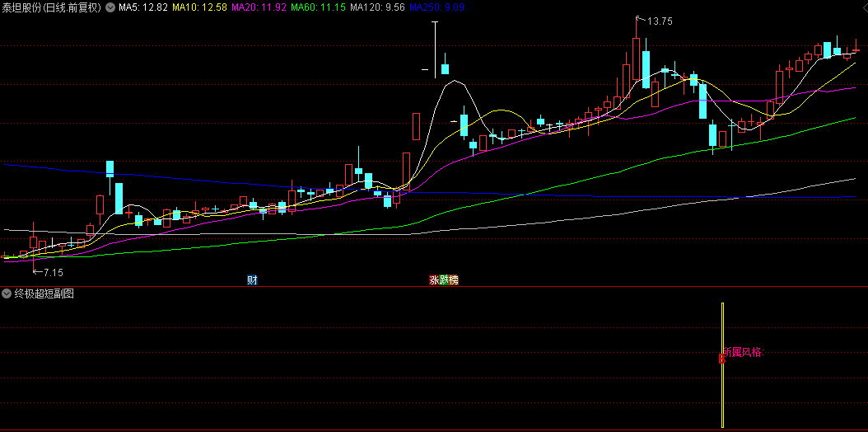The height and width of the screenshot is (432, 868).
Task: Select the green MA60: 11.15 label
Action: pos(318,7)
